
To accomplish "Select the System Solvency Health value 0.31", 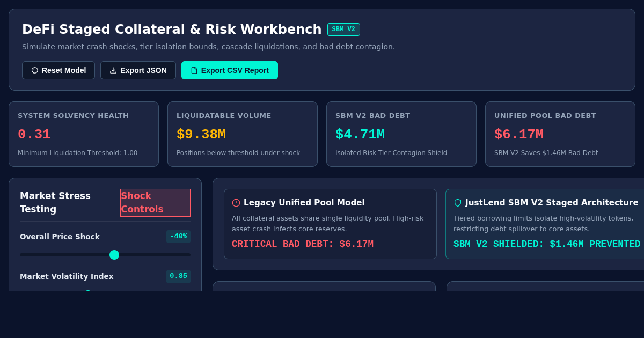I will [34, 135].
